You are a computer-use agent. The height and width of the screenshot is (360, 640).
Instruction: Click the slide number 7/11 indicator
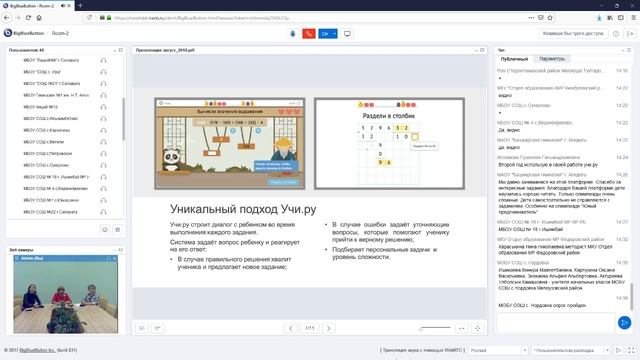[310, 328]
